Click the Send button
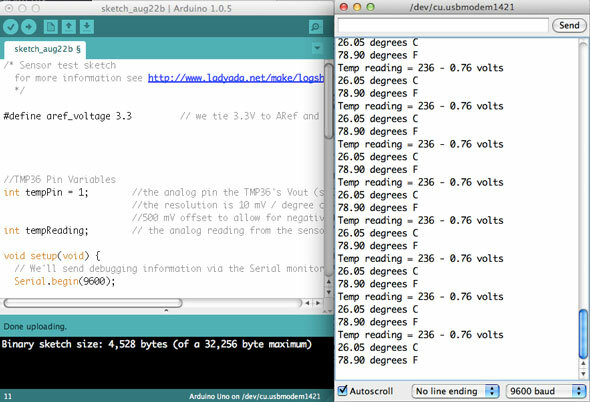The image size is (590, 402). [x=569, y=25]
